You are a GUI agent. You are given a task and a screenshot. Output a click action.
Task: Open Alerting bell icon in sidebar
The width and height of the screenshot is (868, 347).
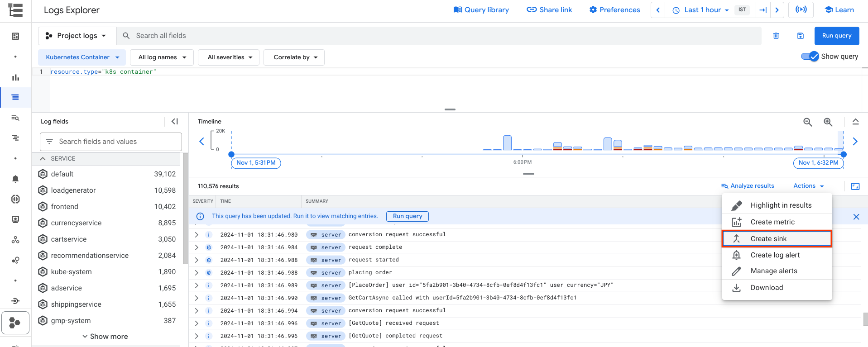click(x=15, y=179)
